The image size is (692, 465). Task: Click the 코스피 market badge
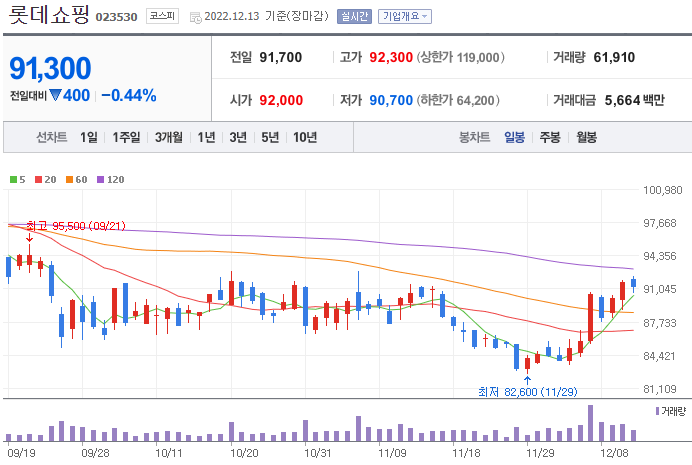[x=162, y=16]
